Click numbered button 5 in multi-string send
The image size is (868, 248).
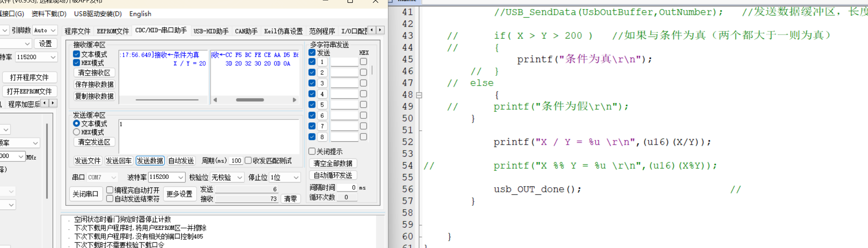322,105
